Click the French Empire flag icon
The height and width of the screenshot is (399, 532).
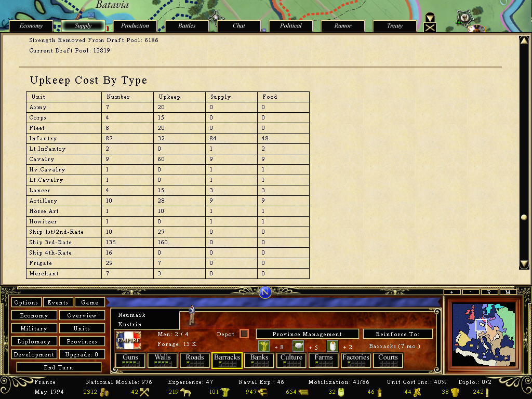129,340
